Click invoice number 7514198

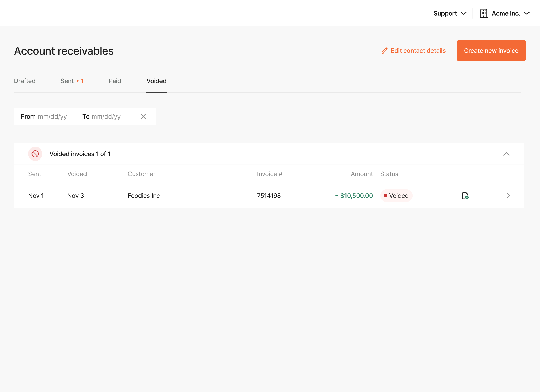point(269,196)
